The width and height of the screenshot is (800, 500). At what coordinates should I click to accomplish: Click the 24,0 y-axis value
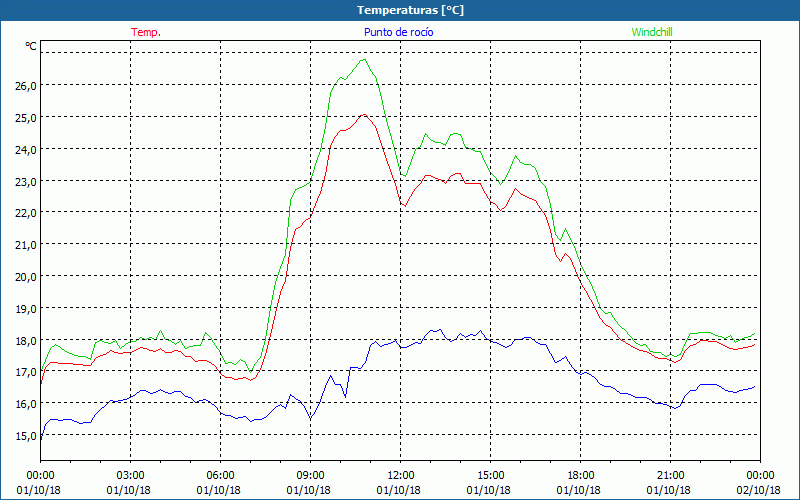pyautogui.click(x=26, y=149)
